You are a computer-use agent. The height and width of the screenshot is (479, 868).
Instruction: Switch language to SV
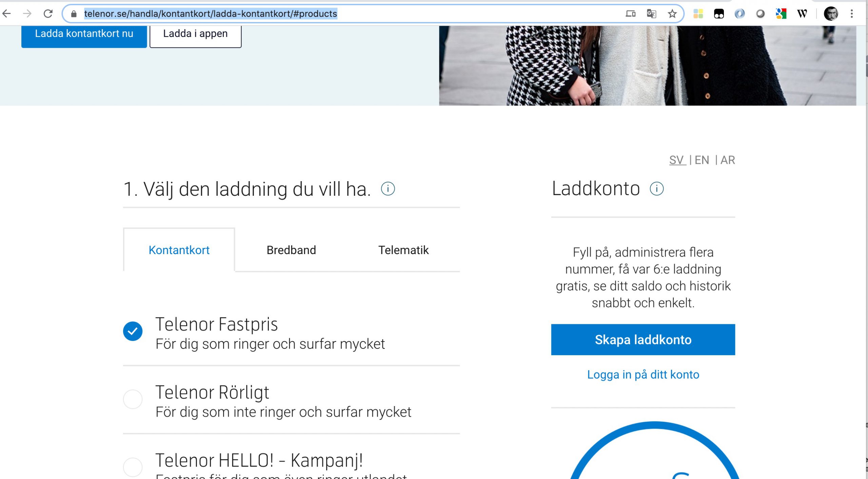click(677, 160)
